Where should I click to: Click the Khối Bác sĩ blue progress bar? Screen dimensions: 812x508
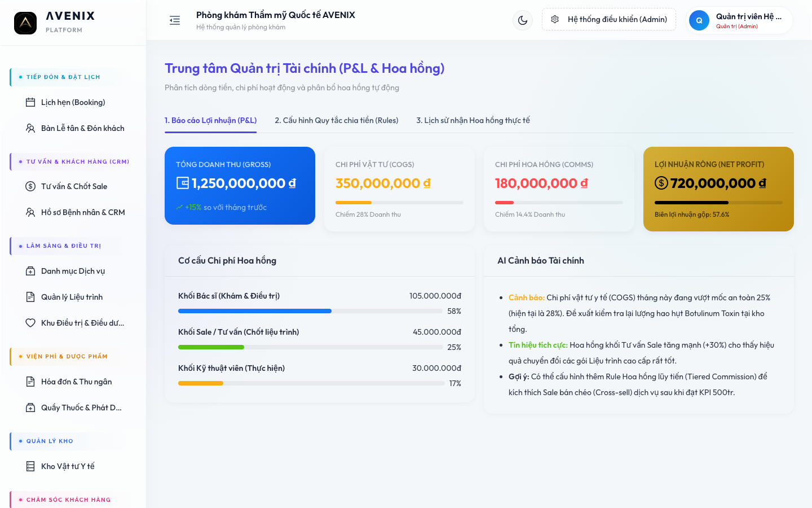[255, 311]
